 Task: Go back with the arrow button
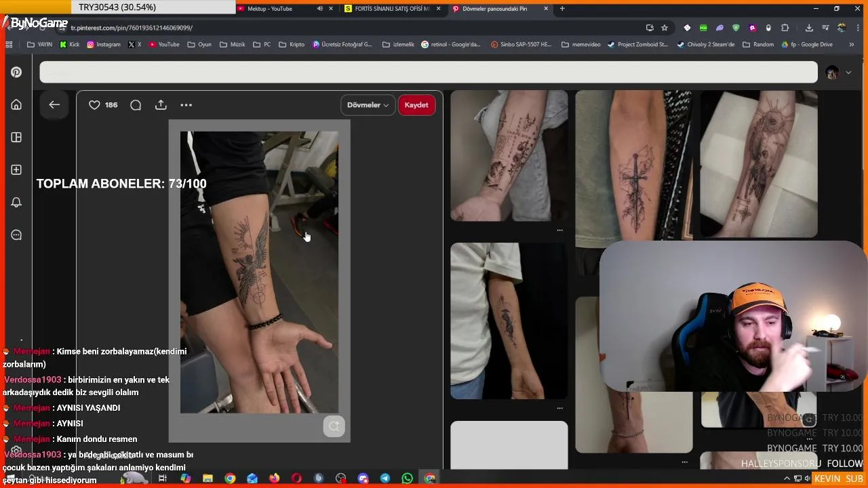54,105
